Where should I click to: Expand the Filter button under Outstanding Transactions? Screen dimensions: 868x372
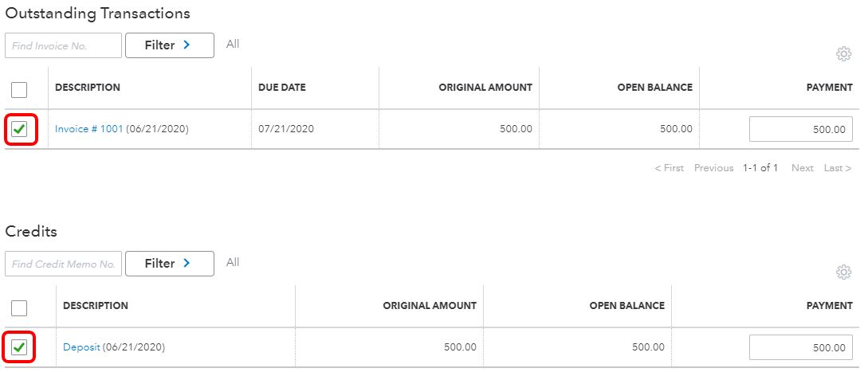point(170,45)
